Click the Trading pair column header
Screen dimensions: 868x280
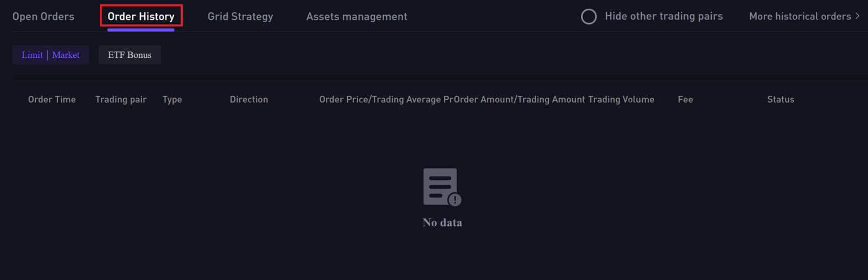tap(121, 100)
